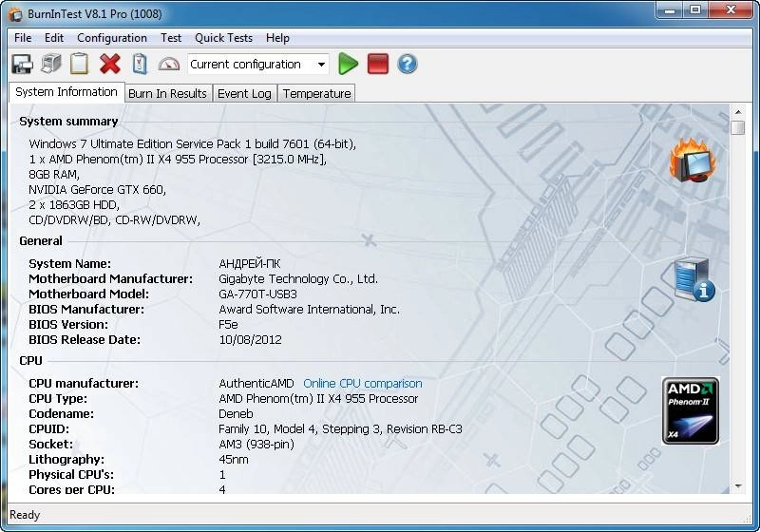The width and height of the screenshot is (760, 532).
Task: Click the server info icon beside General
Action: [x=694, y=279]
